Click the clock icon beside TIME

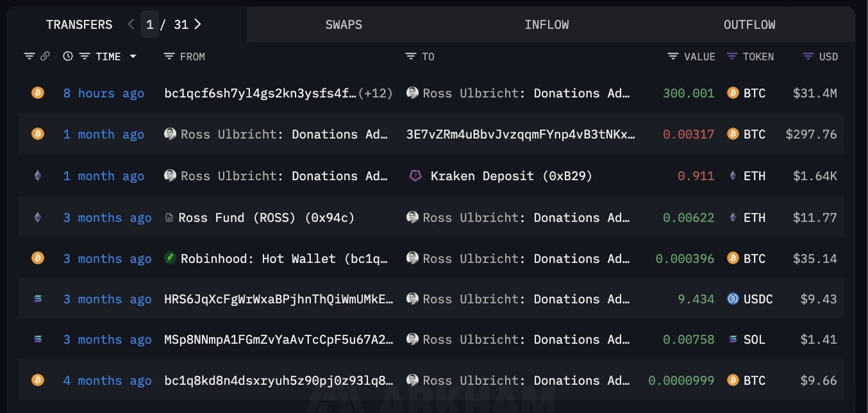click(x=68, y=56)
